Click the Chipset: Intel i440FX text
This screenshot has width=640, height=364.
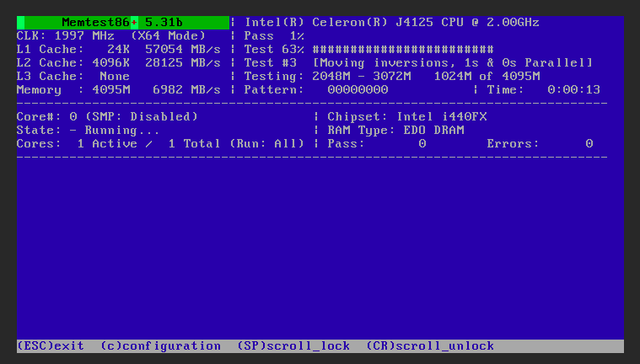407,117
